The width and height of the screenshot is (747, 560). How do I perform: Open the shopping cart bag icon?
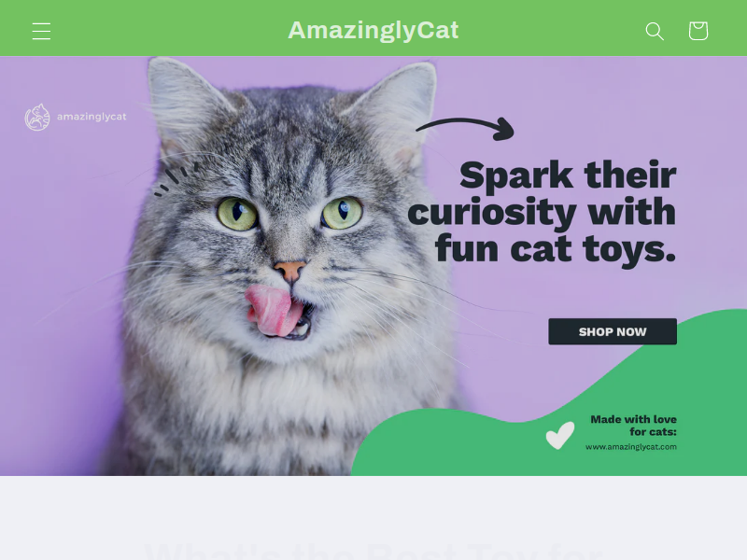(x=698, y=31)
